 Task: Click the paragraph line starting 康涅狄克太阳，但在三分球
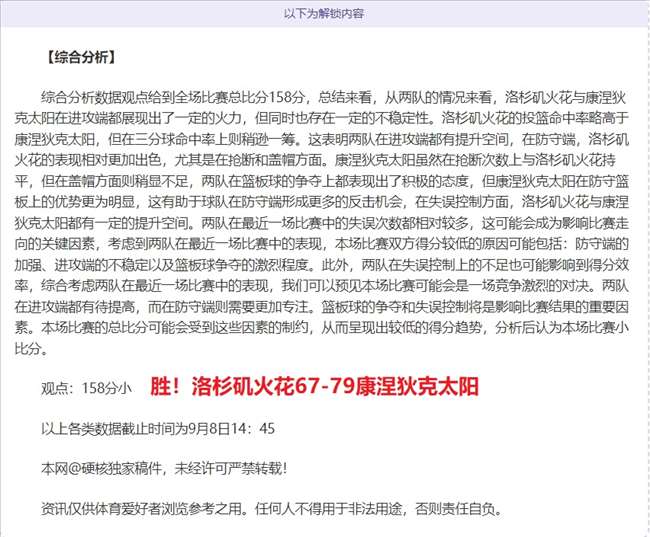[322, 140]
